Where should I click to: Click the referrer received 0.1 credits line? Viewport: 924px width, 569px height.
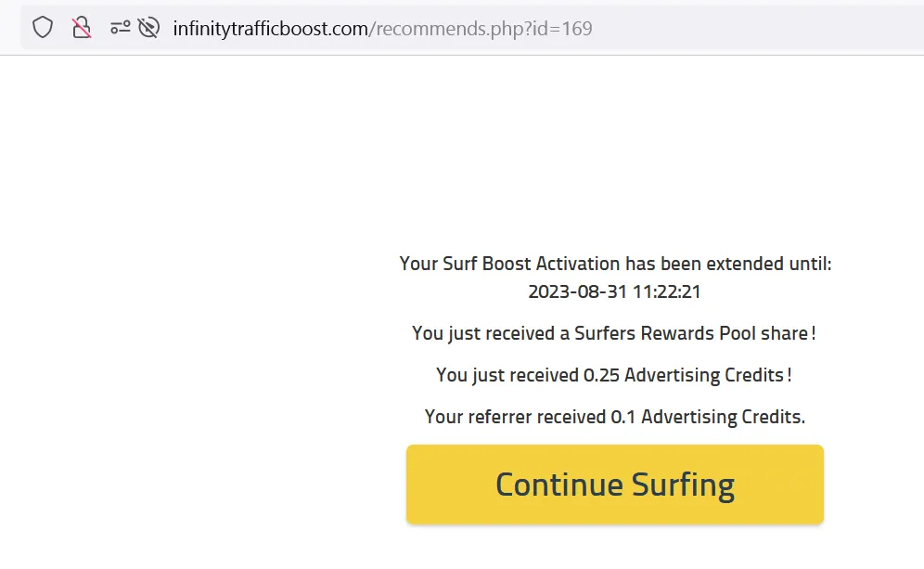tap(614, 417)
